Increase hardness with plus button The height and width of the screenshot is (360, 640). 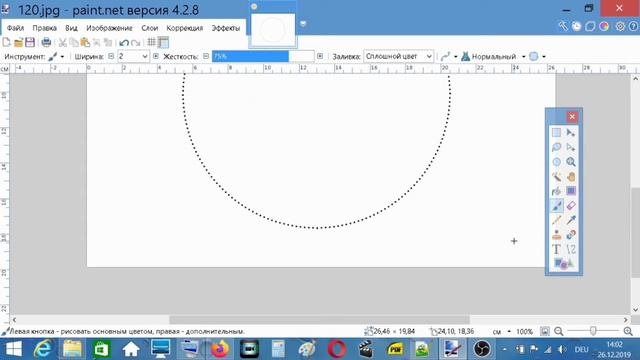320,56
